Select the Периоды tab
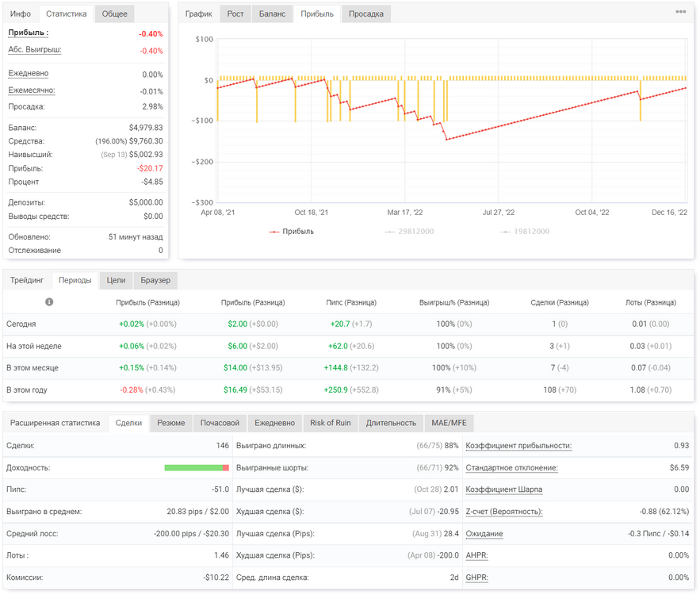The image size is (700, 595). tap(75, 281)
